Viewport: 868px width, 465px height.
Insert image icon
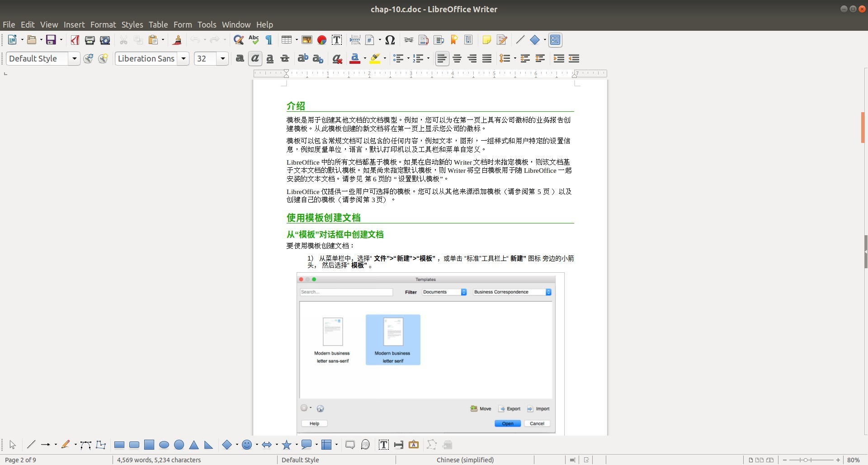click(x=307, y=40)
